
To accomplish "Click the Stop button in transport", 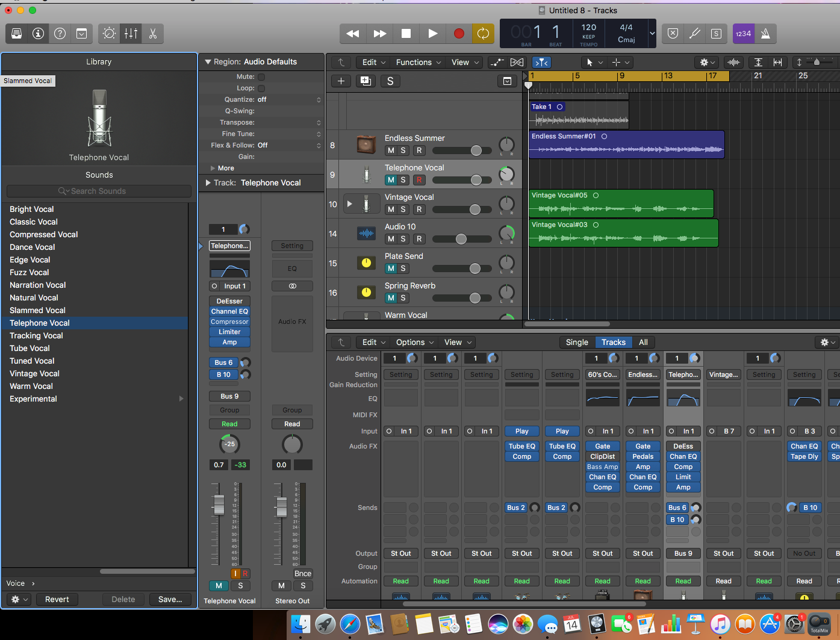I will click(x=406, y=34).
